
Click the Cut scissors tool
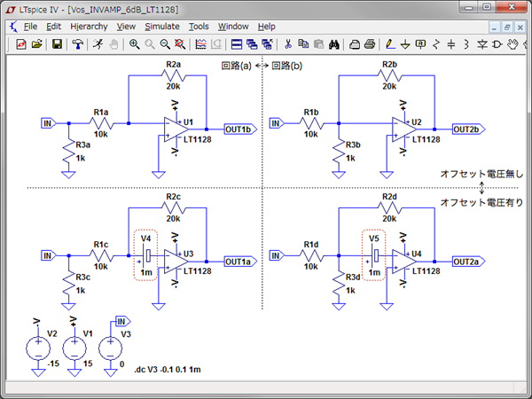click(288, 43)
